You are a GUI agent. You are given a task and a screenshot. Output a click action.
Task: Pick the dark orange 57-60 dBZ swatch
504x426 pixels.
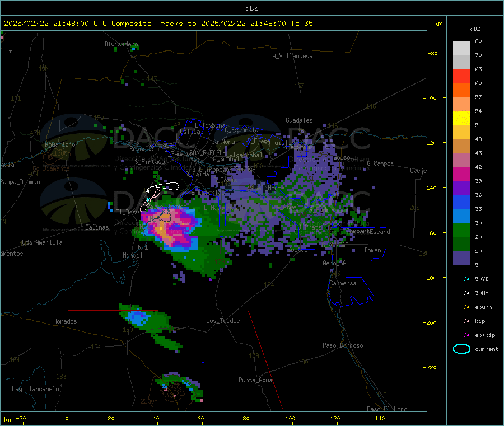point(461,90)
